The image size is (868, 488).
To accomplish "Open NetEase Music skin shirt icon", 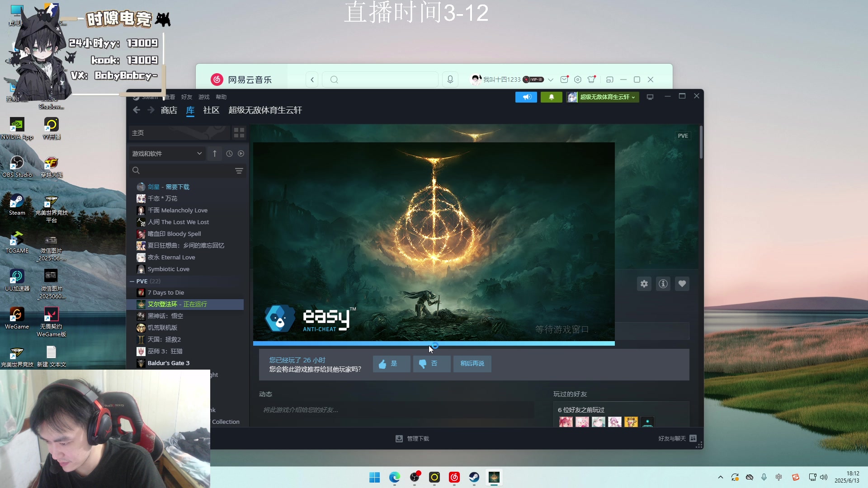I will click(x=591, y=80).
